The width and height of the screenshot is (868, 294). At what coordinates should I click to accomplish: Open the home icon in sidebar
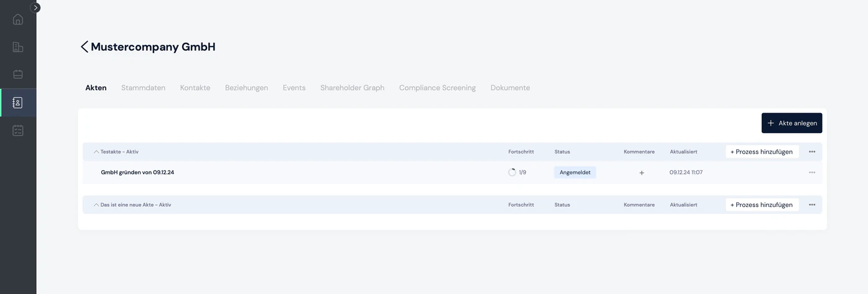[18, 19]
